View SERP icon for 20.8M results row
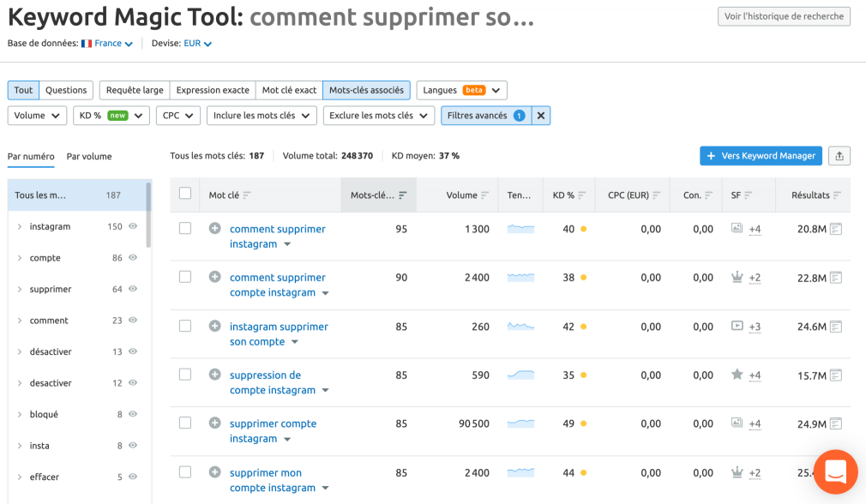 tap(836, 229)
